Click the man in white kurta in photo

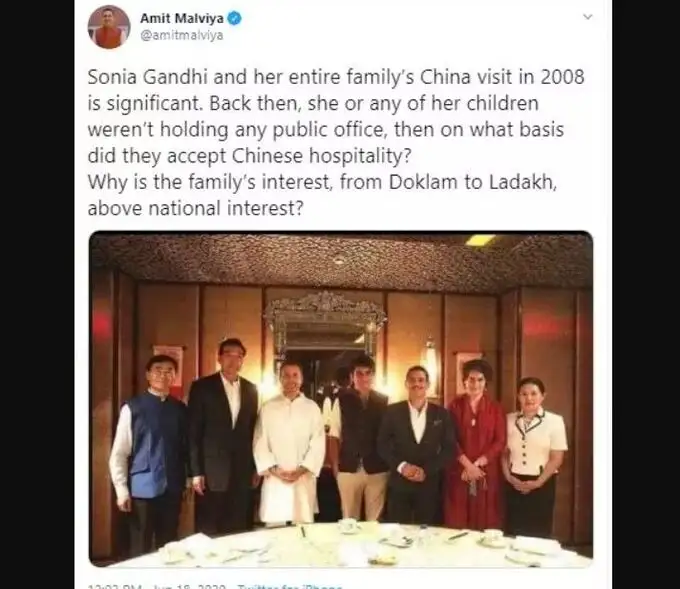point(288,445)
